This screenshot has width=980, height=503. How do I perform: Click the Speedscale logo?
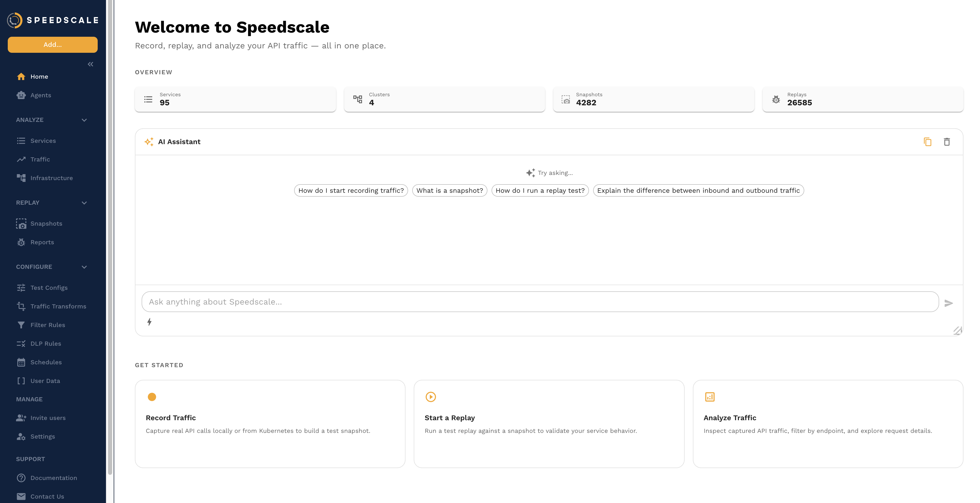point(52,20)
